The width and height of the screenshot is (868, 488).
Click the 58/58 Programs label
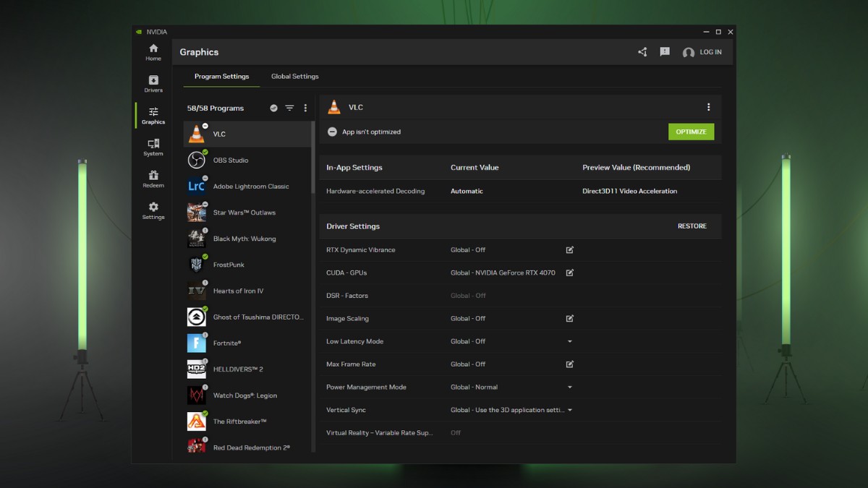coord(216,108)
